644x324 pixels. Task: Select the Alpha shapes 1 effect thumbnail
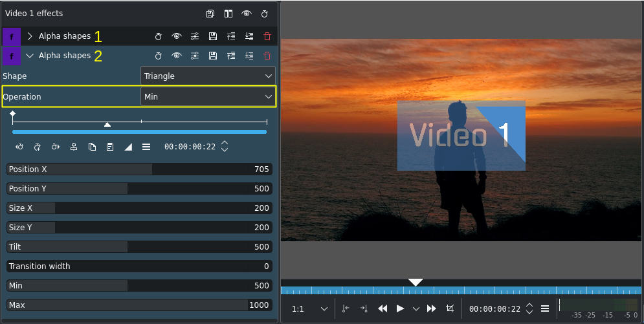click(12, 36)
